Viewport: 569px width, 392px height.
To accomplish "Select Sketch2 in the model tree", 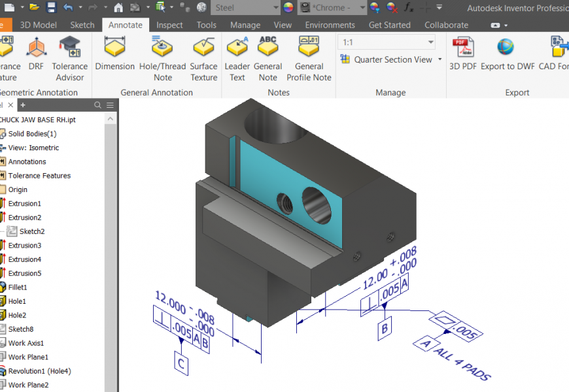I will click(32, 231).
